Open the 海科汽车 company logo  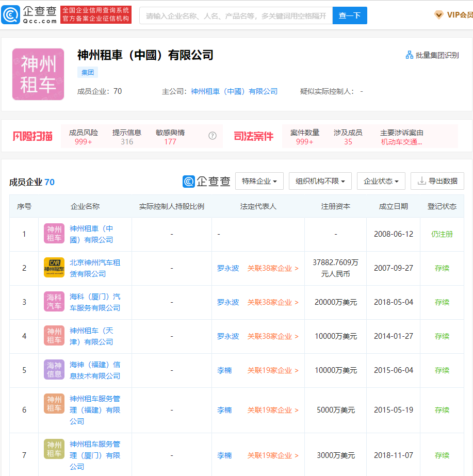coord(54,302)
